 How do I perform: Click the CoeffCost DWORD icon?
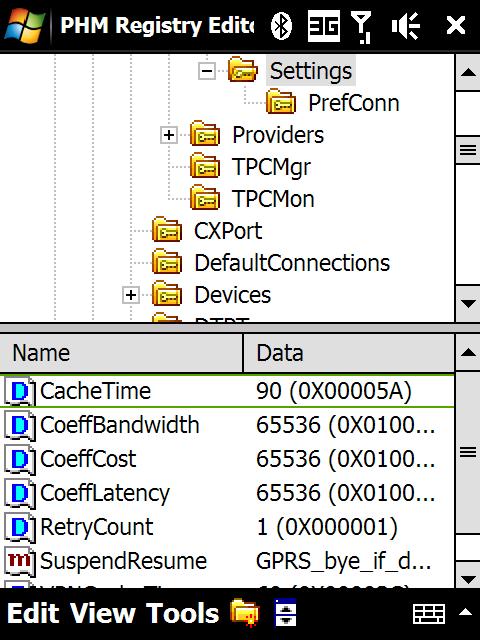(x=19, y=460)
